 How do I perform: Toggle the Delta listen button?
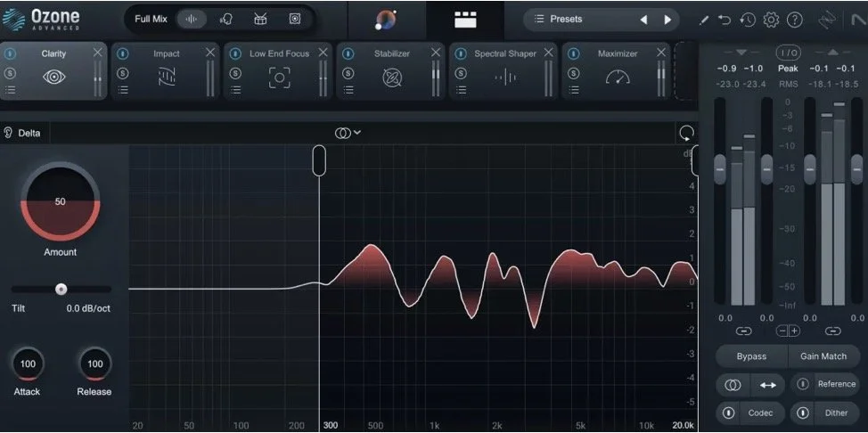coord(22,133)
